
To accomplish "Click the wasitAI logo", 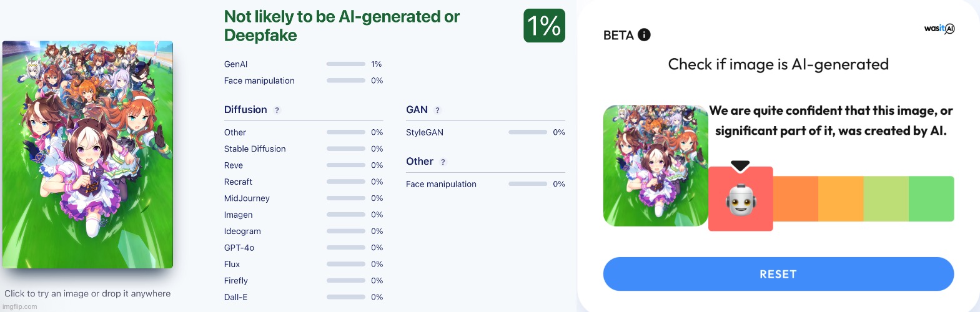I will (x=939, y=28).
